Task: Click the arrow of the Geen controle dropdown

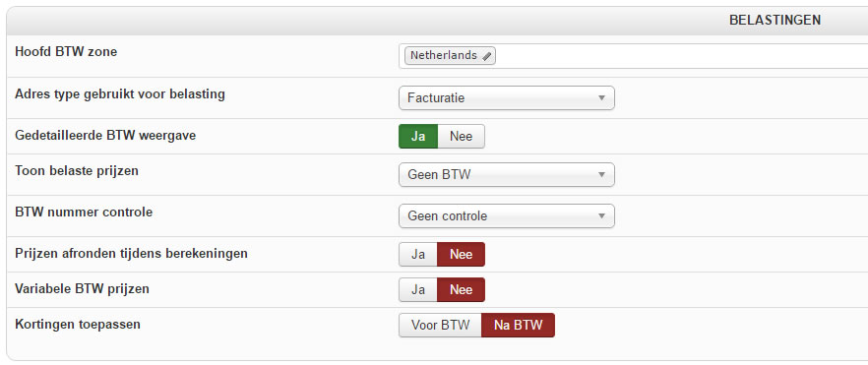Action: (601, 215)
